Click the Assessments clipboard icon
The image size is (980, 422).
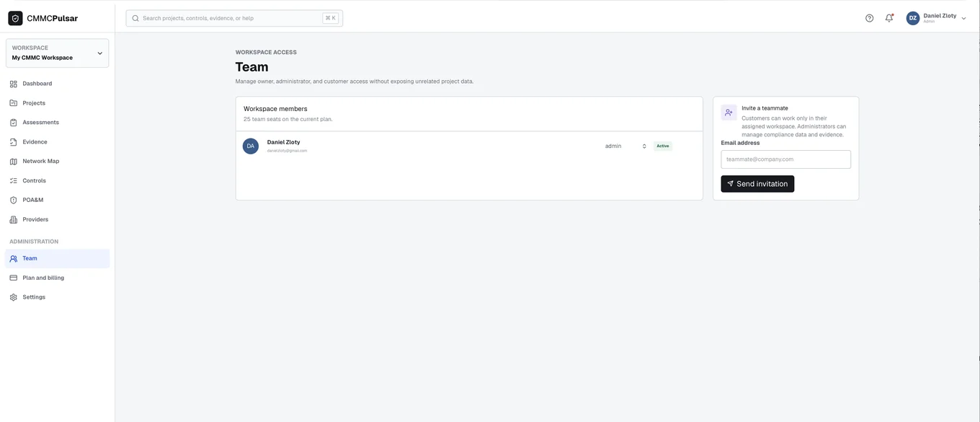[13, 123]
